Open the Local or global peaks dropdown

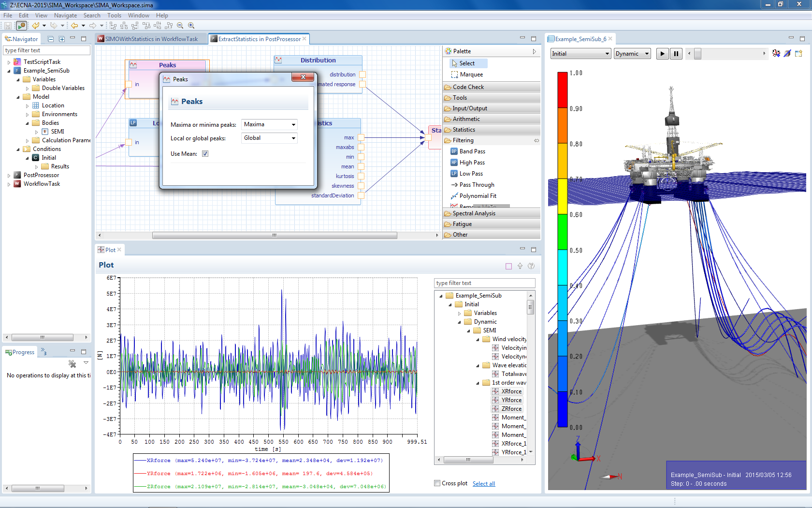[x=269, y=138]
